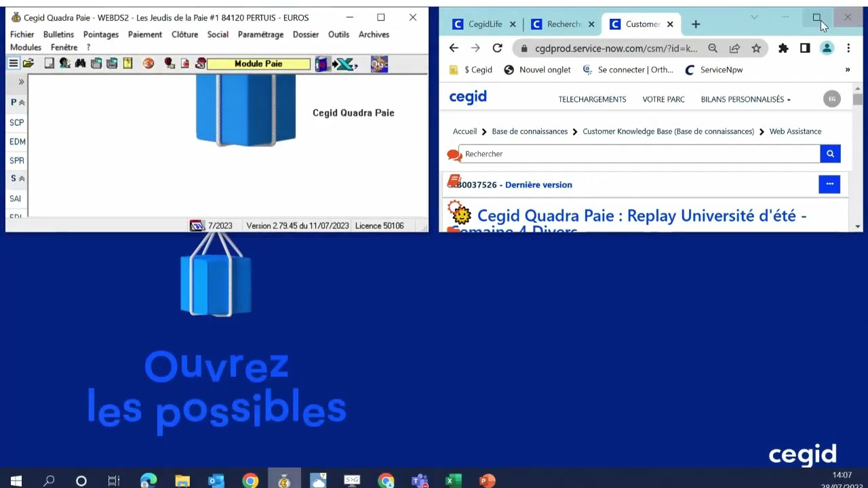
Task: Open the Paramétrage menu
Action: [260, 35]
